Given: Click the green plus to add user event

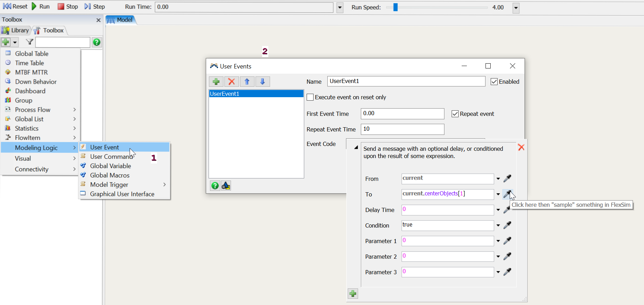Looking at the screenshot, I should point(216,82).
